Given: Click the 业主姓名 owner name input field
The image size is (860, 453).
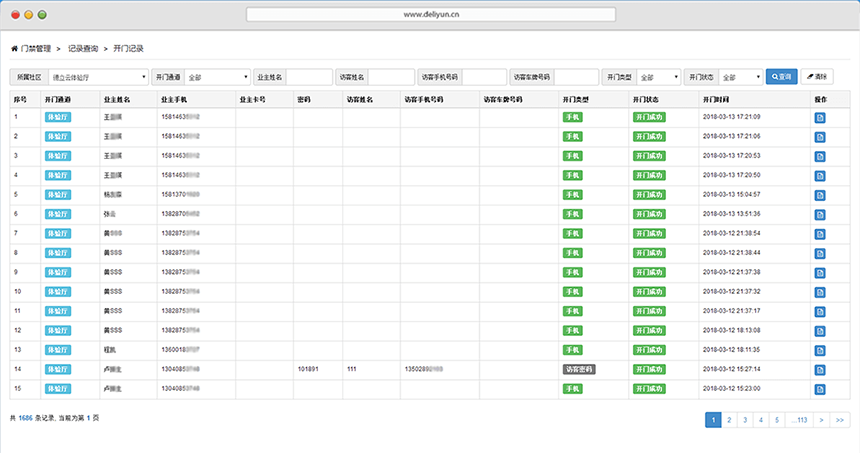Looking at the screenshot, I should coord(309,77).
